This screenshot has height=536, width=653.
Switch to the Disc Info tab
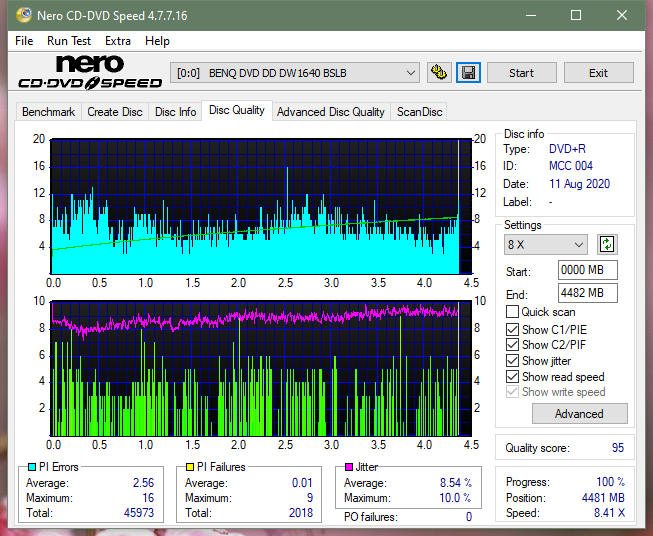(175, 112)
